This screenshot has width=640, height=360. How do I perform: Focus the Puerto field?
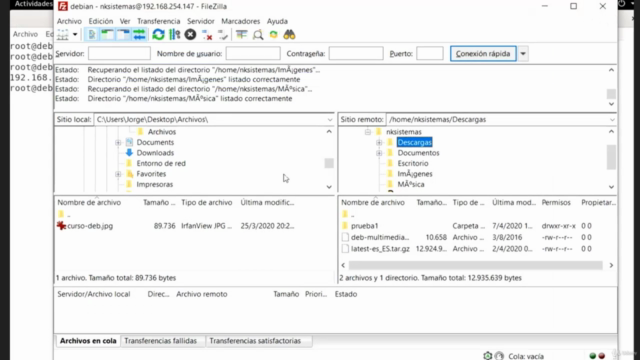coord(430,53)
